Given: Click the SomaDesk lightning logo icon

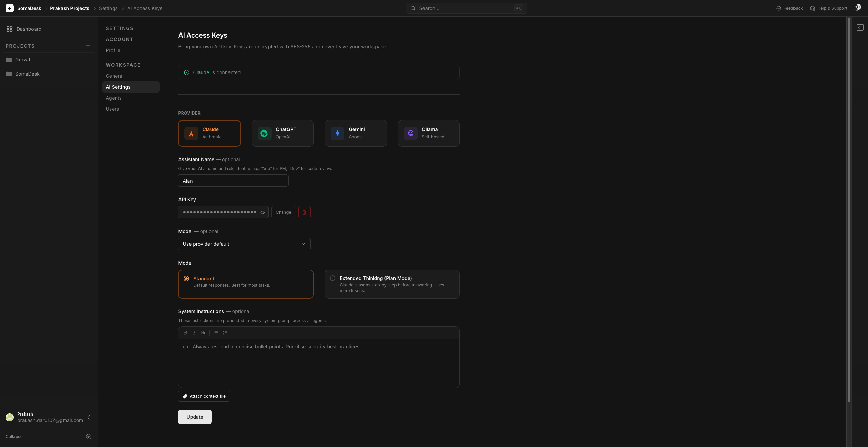Looking at the screenshot, I should [x=10, y=8].
